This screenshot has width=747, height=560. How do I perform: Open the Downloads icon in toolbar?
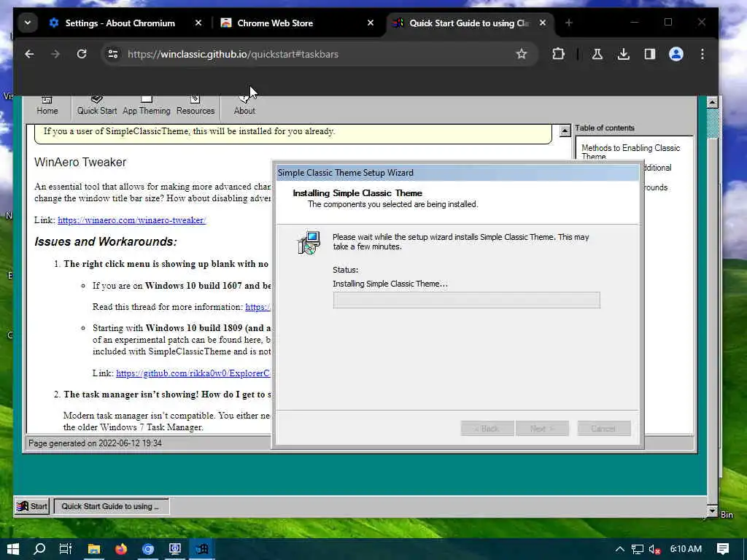coord(623,54)
